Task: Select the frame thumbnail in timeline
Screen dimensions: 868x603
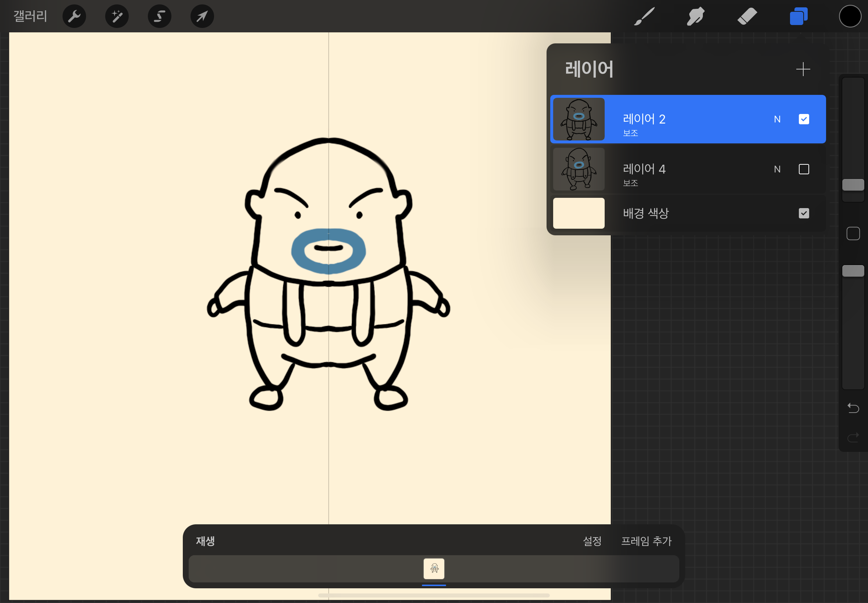Action: [434, 568]
